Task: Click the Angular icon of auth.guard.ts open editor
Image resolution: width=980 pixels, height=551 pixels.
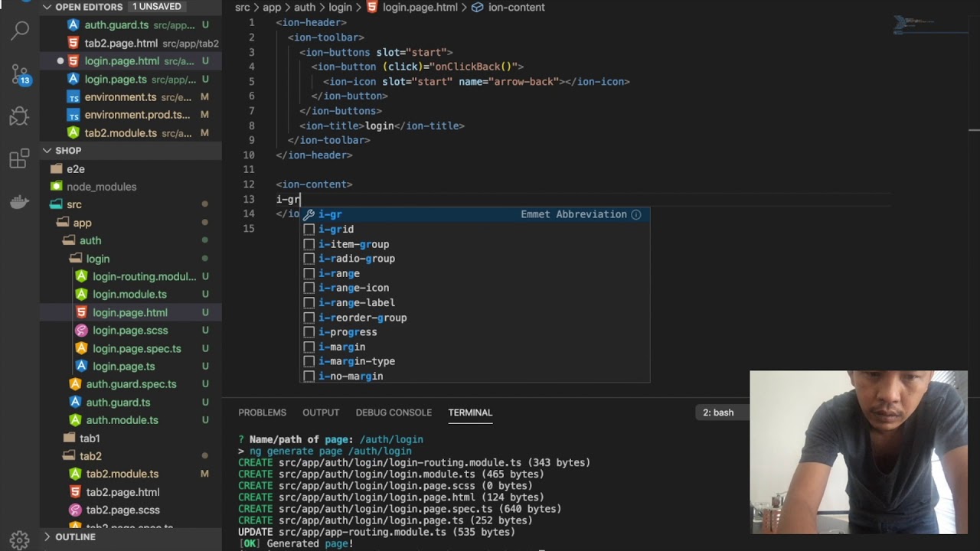Action: click(73, 24)
